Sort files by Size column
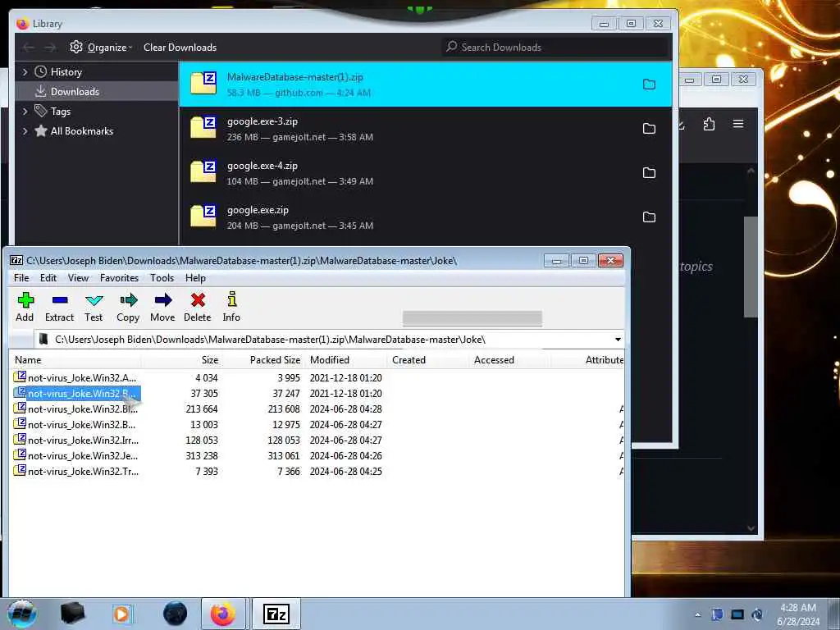 click(x=181, y=360)
